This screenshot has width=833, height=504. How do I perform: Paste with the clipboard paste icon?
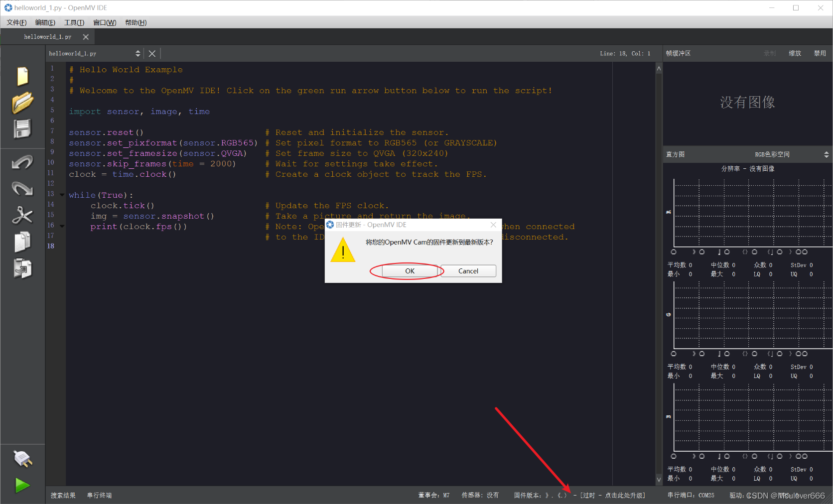(x=22, y=268)
